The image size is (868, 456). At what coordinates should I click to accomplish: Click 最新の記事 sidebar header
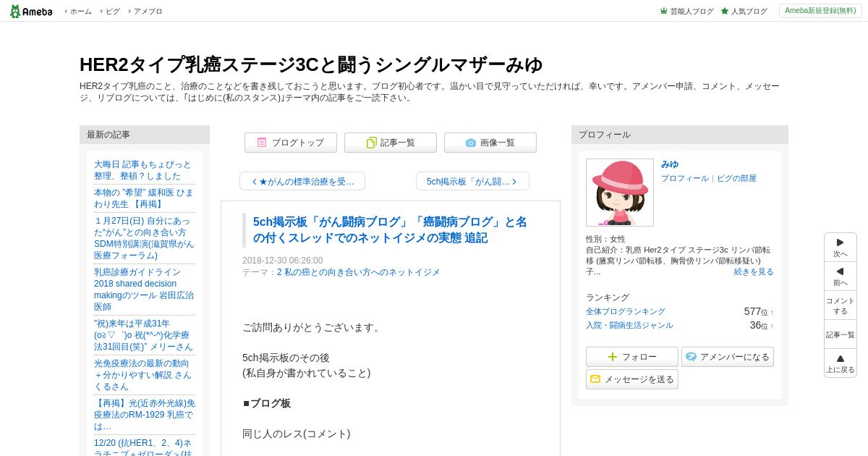(145, 135)
